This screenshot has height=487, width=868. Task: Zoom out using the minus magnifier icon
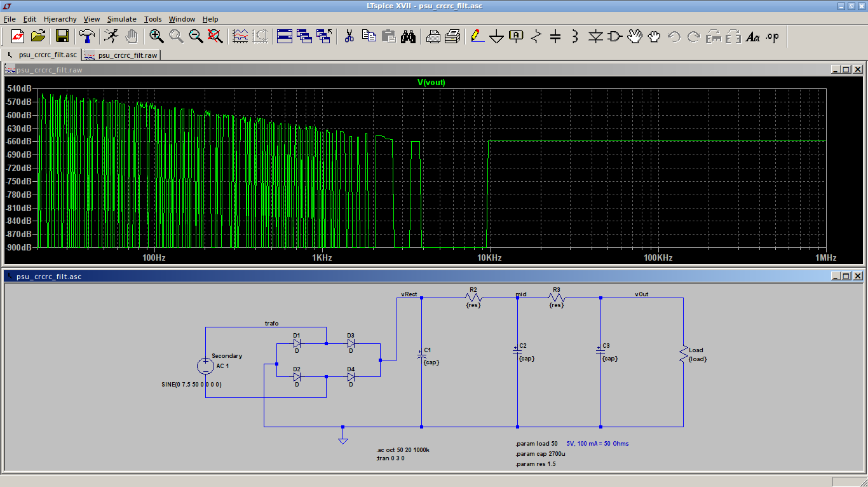click(x=196, y=36)
